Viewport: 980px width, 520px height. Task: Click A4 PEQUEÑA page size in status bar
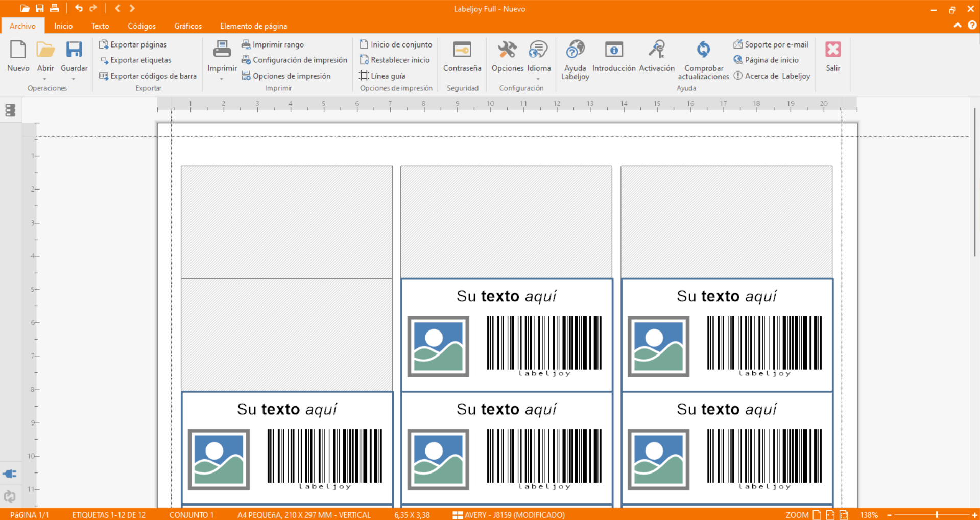304,515
